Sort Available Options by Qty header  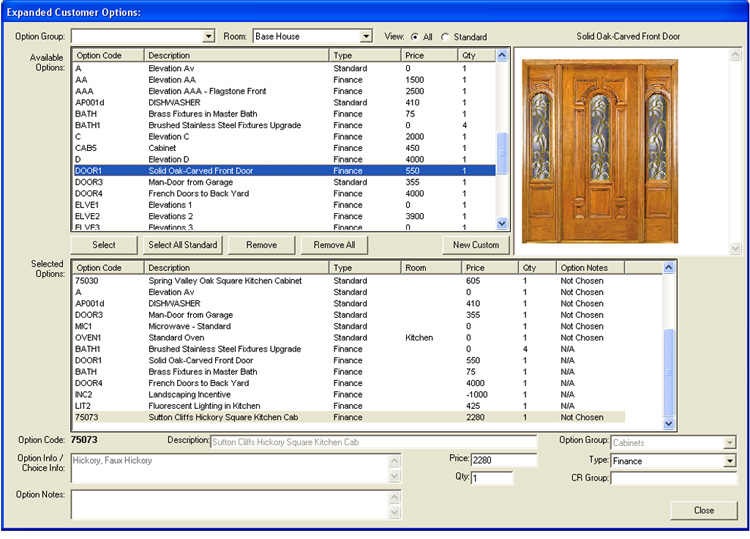476,55
